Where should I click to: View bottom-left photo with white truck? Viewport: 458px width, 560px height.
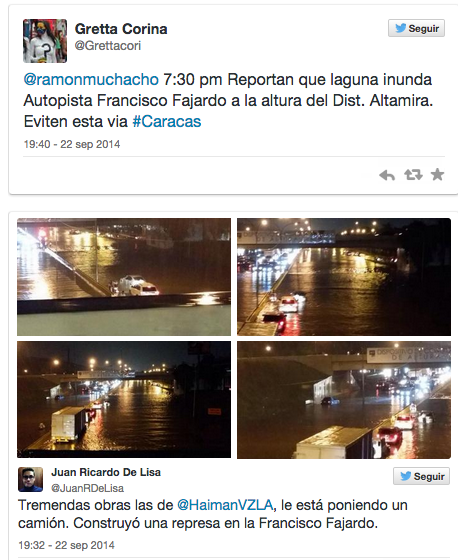(x=124, y=400)
